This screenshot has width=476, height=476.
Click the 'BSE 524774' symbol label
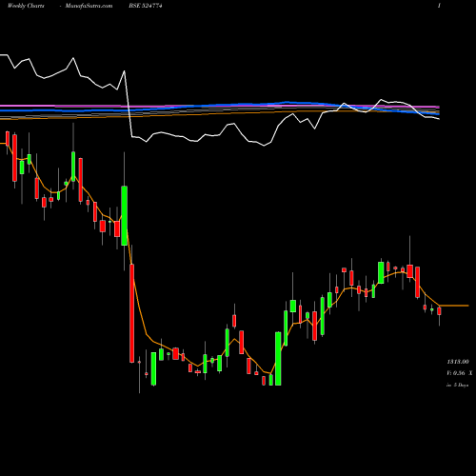146,6
